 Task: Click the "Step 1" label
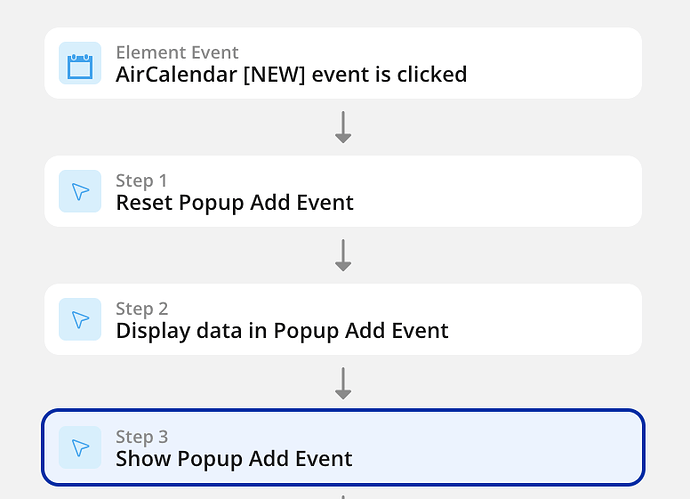141,180
